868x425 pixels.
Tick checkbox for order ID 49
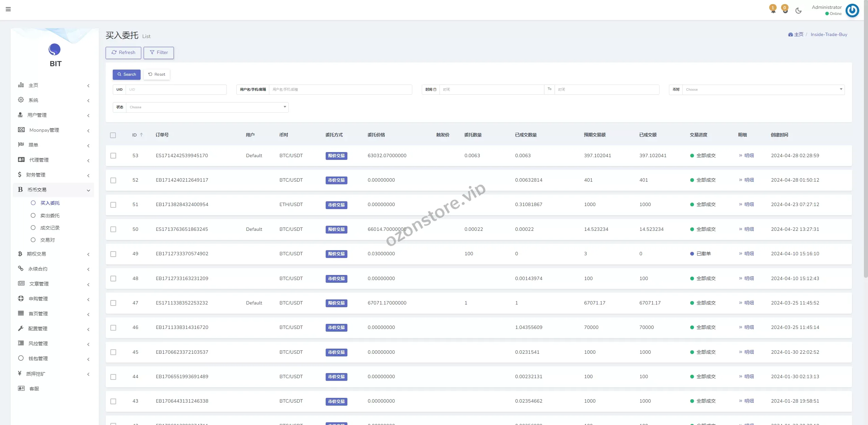pyautogui.click(x=113, y=254)
